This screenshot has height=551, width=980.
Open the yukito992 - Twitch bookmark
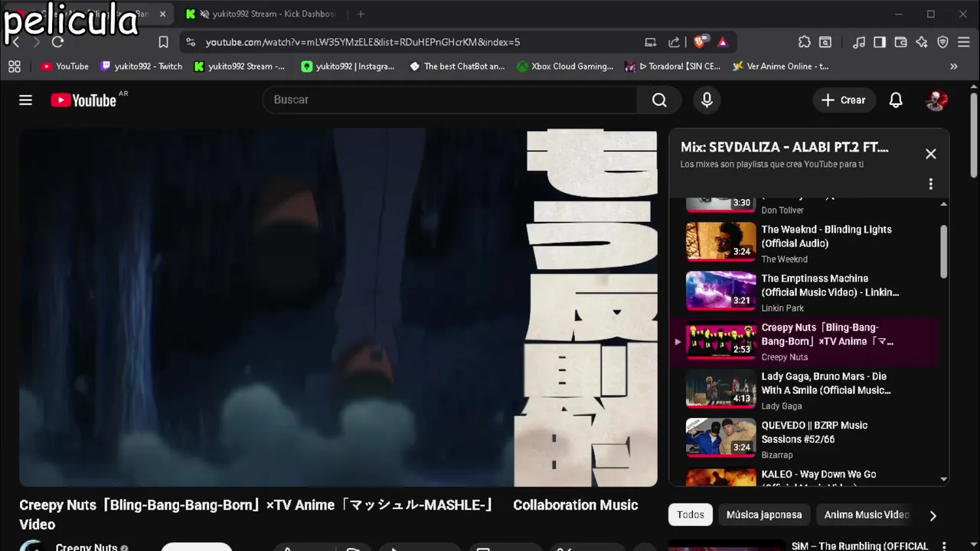pyautogui.click(x=142, y=67)
